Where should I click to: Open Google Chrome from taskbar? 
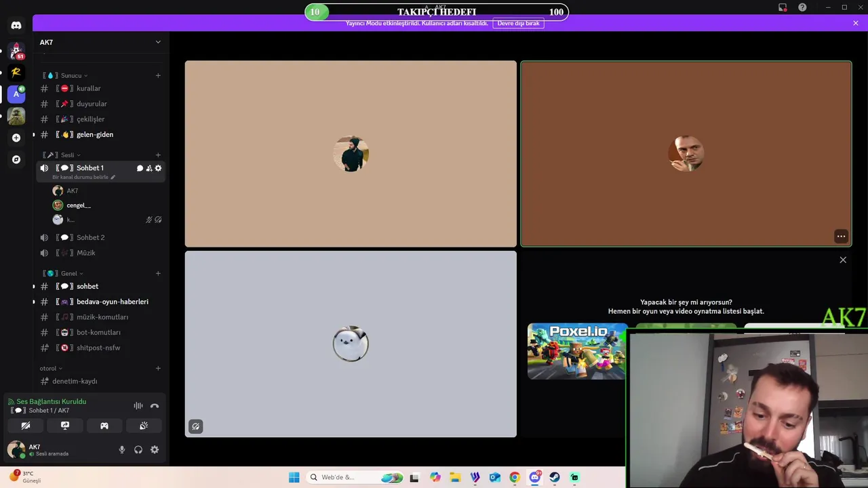pyautogui.click(x=515, y=477)
